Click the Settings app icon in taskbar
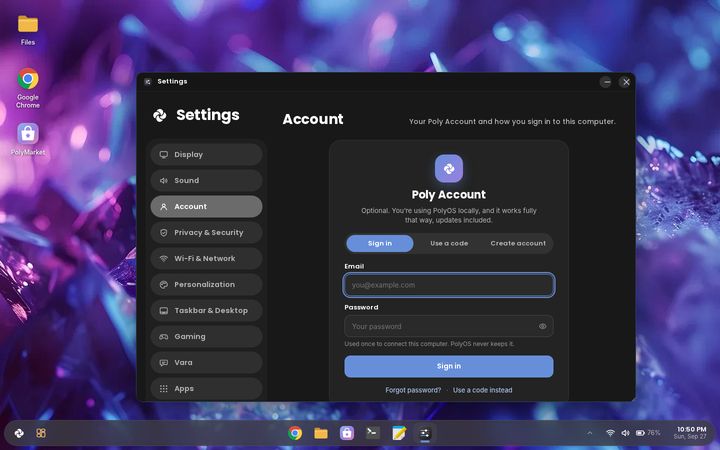Viewport: 720px width, 450px height. pos(425,433)
